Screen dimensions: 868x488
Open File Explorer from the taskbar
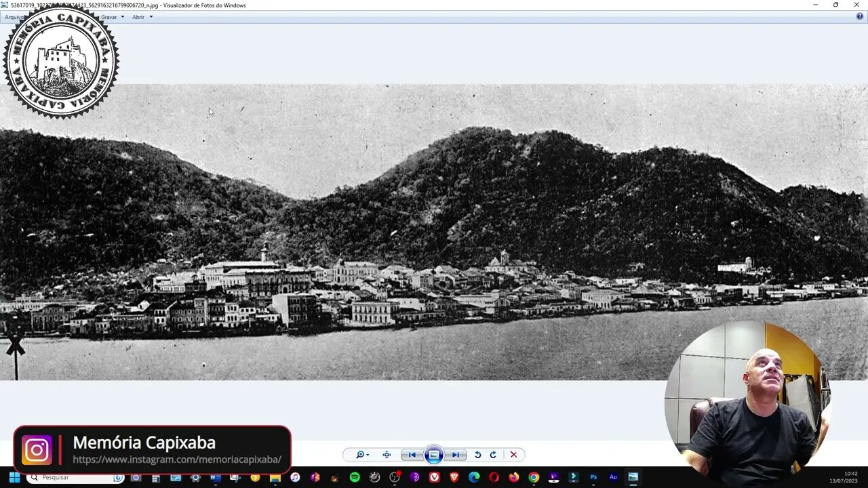coord(275,477)
